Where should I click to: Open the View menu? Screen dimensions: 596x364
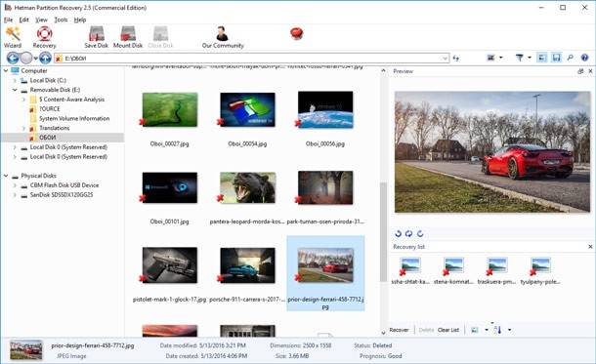pyautogui.click(x=41, y=20)
